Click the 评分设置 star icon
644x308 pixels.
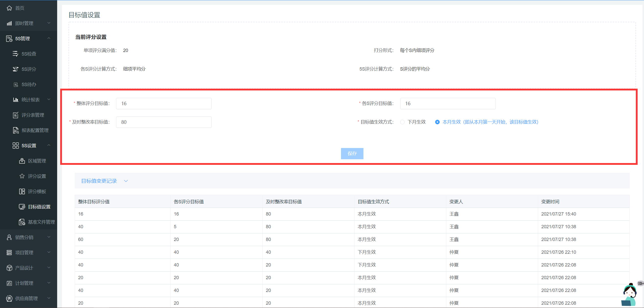(22, 176)
